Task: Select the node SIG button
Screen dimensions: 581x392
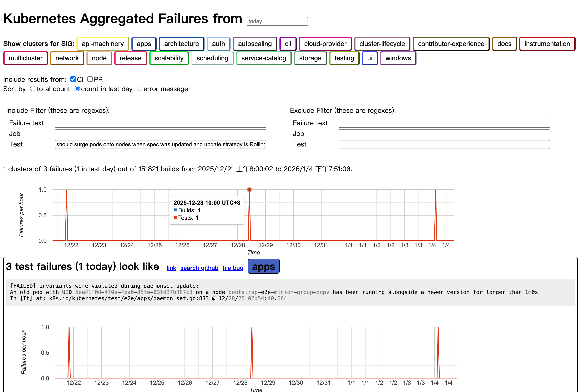Action: (x=99, y=58)
